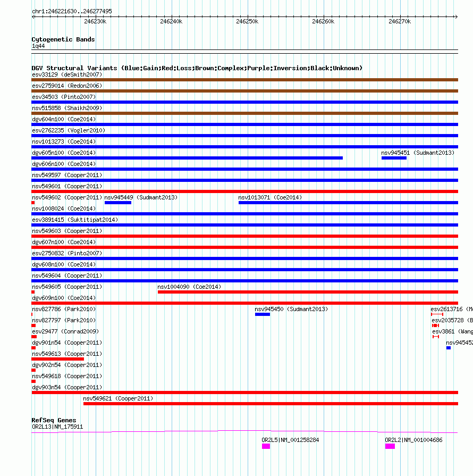Click the dgv901n54 (Cooper2011) label

click(x=67, y=343)
